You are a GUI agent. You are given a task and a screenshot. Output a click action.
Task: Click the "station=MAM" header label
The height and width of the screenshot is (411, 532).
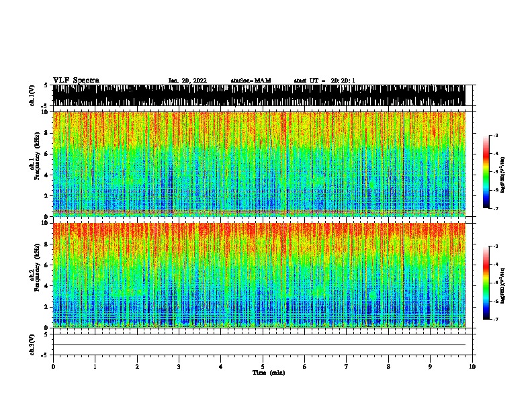(251, 81)
